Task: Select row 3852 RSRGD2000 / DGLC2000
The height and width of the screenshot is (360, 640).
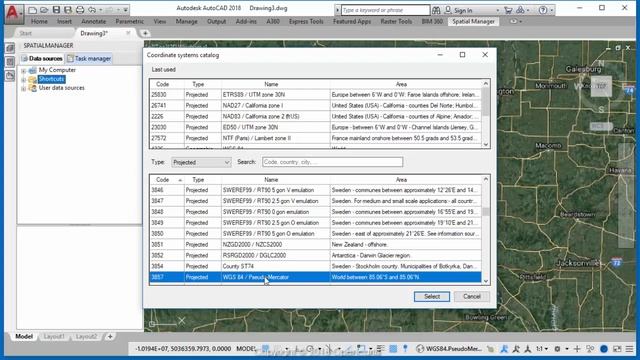Action: tap(315, 256)
